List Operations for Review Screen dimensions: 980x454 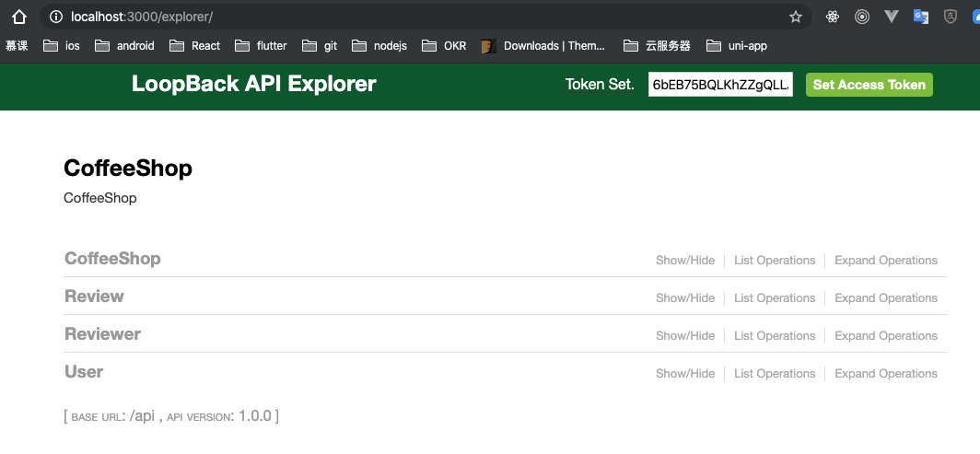[775, 297]
